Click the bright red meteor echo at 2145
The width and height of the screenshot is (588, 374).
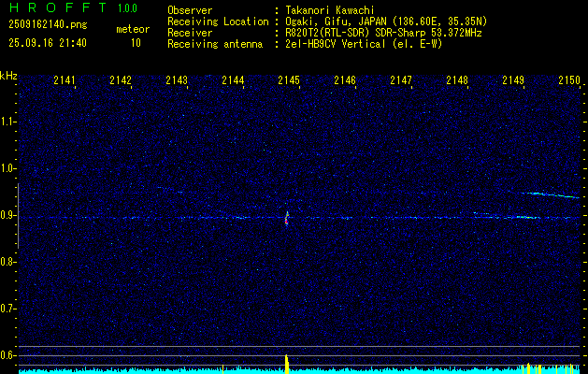point(287,218)
